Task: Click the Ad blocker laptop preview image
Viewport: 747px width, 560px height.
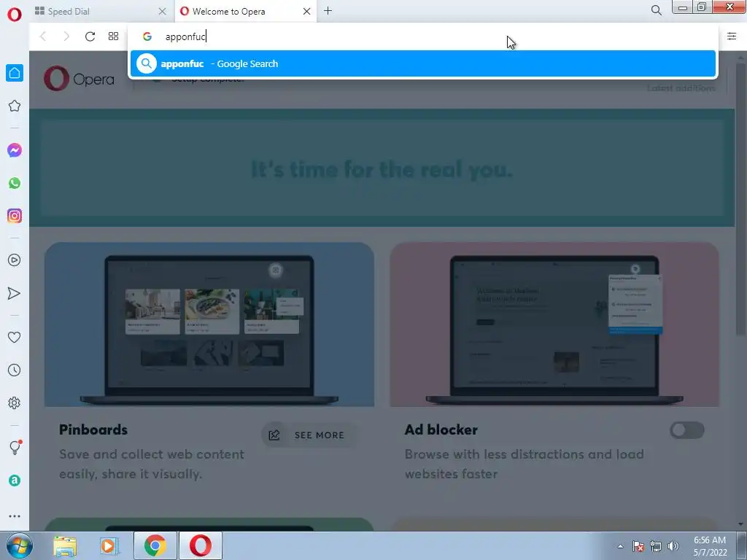Action: click(554, 324)
